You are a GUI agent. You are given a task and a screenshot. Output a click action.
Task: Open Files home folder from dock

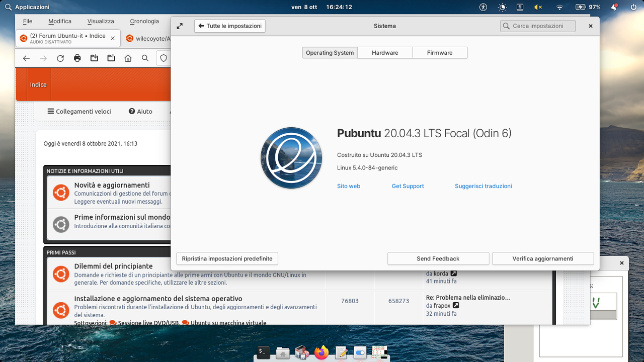283,353
